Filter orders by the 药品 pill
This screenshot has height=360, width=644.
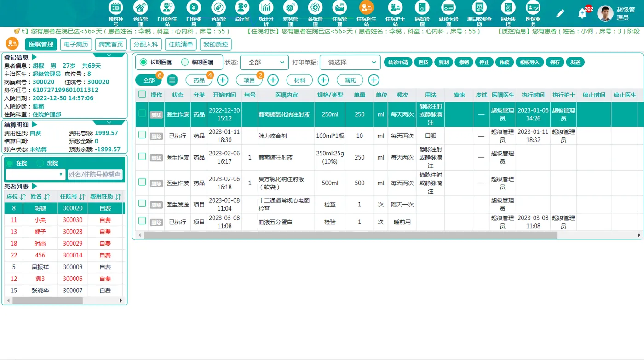click(199, 80)
